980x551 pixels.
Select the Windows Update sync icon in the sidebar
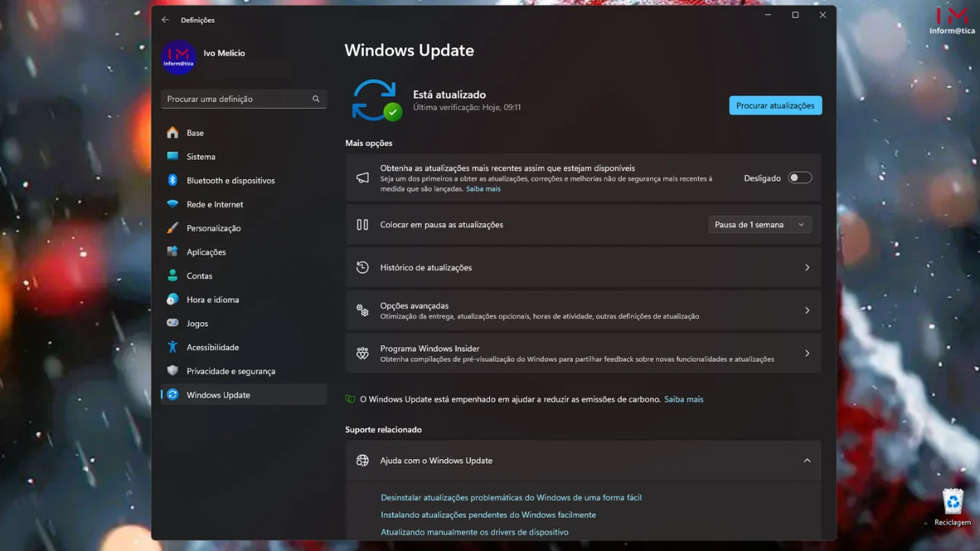point(172,395)
